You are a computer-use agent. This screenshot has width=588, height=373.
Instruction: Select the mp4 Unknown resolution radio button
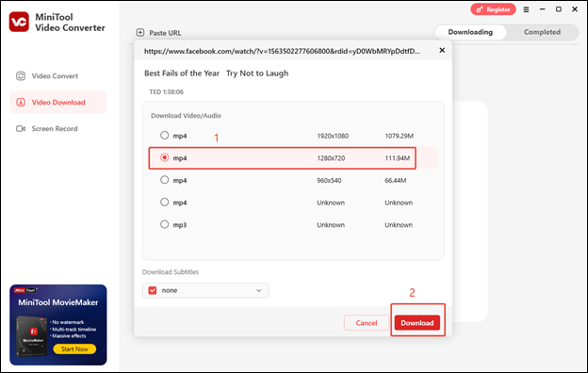(164, 203)
